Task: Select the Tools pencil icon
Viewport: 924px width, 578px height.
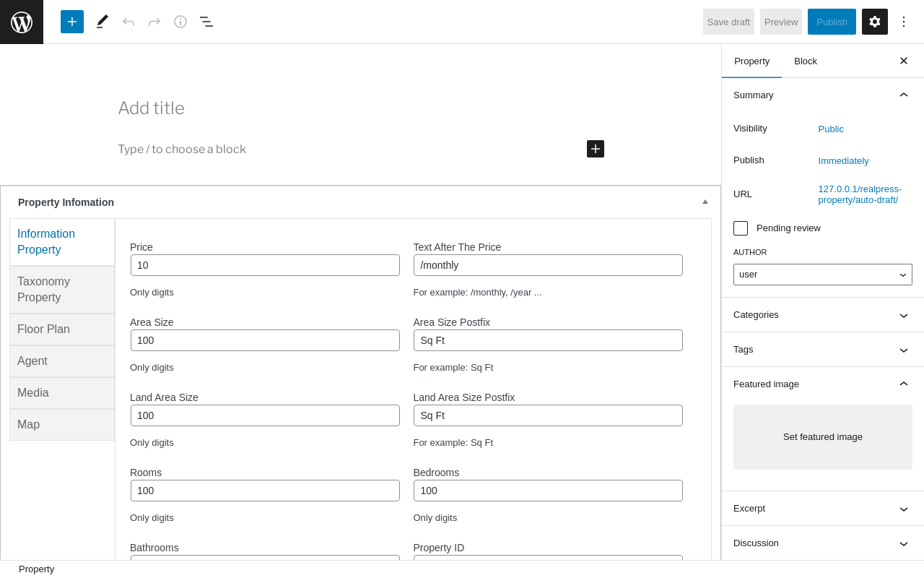Action: coord(103,22)
